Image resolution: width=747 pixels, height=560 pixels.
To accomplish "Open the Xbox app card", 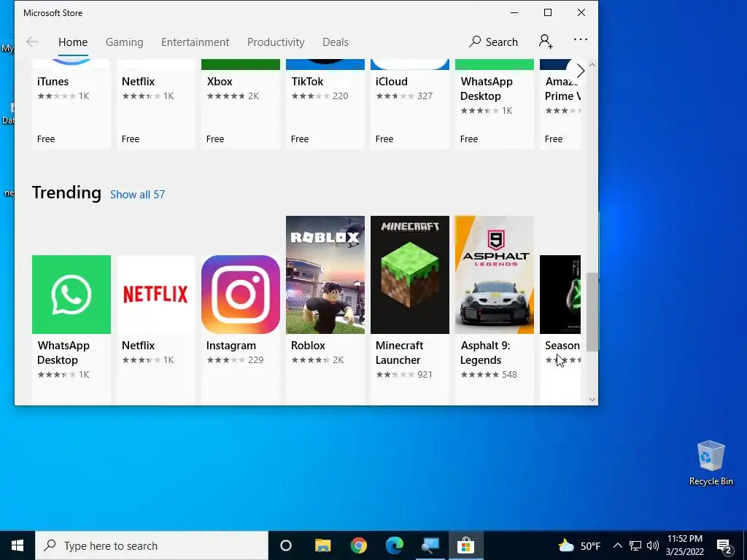I will pyautogui.click(x=241, y=104).
